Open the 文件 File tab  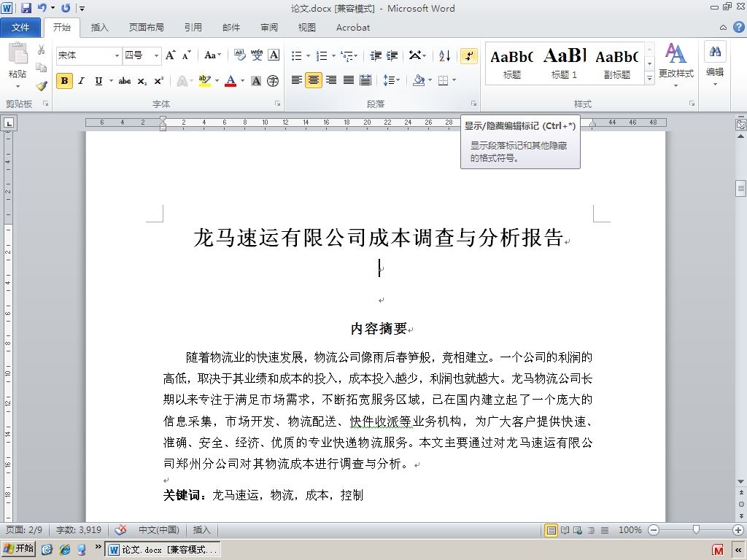(20, 28)
